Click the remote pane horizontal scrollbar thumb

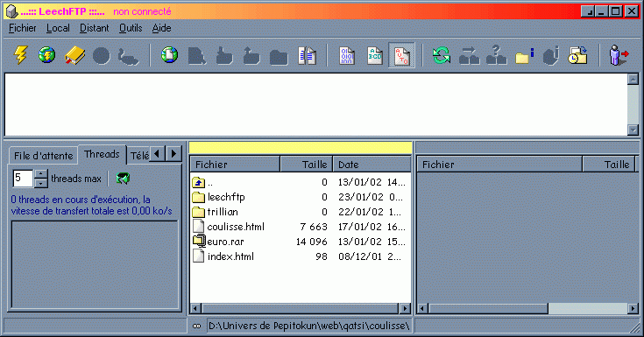click(x=488, y=308)
